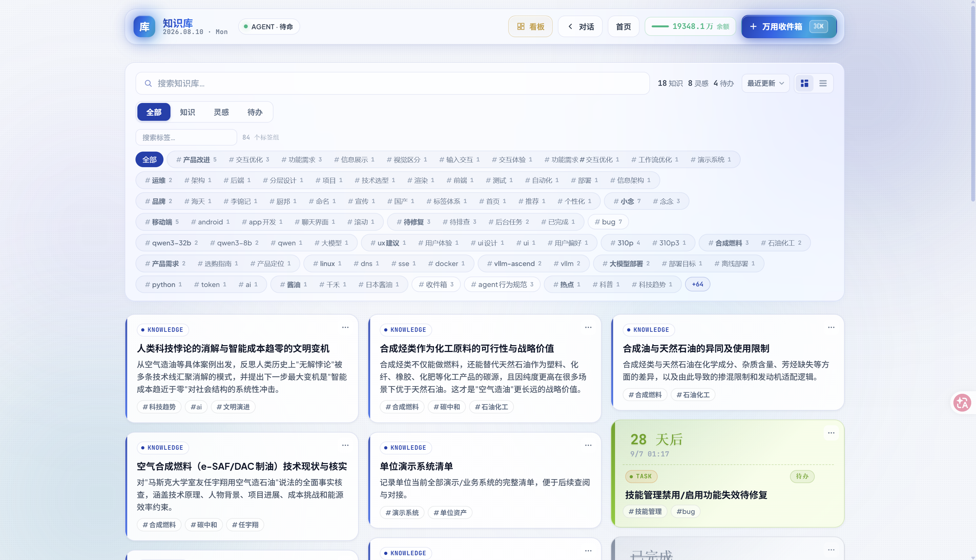Open more menu on 合成烃类作为化工原料 card
The height and width of the screenshot is (560, 976).
coord(588,327)
